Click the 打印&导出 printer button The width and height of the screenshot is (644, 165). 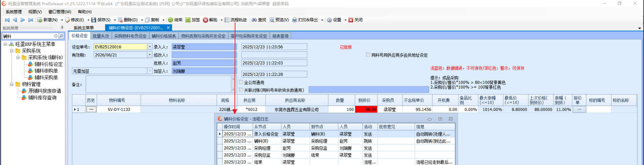coord(305,20)
